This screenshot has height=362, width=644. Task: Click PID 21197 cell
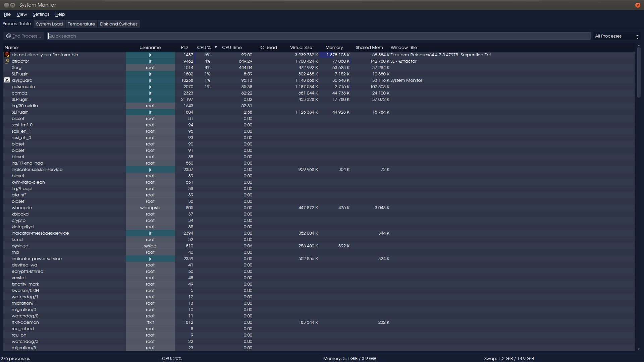tap(187, 99)
